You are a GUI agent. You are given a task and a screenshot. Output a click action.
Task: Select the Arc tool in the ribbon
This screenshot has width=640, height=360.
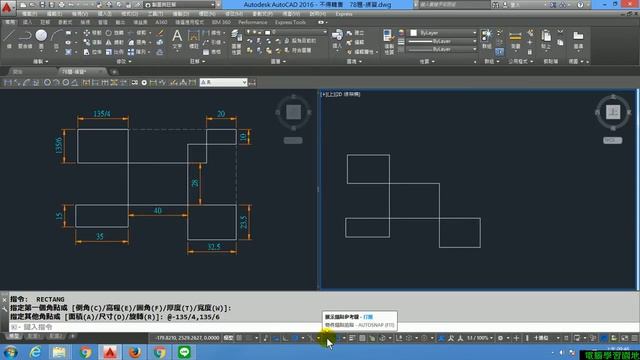[x=57, y=39]
